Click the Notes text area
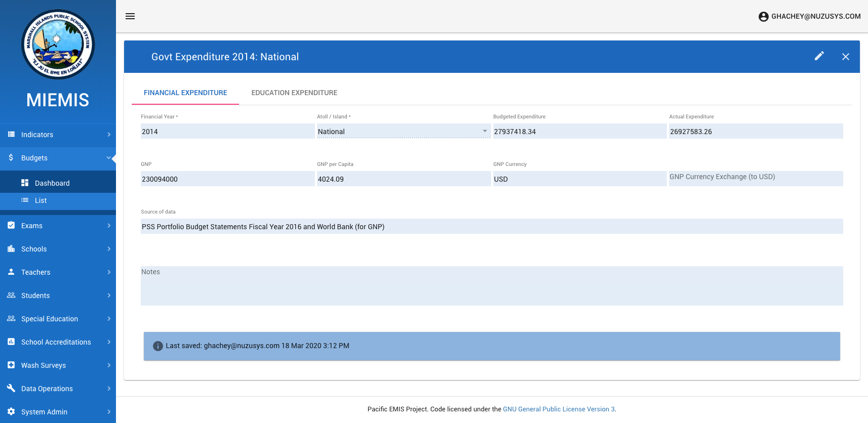Viewport: 868px width, 423px height. pyautogui.click(x=491, y=286)
